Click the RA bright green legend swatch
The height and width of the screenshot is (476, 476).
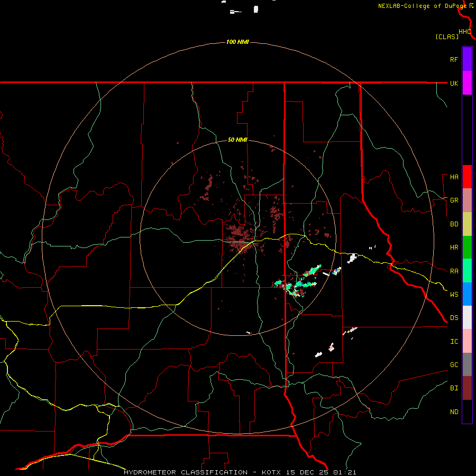(x=467, y=270)
